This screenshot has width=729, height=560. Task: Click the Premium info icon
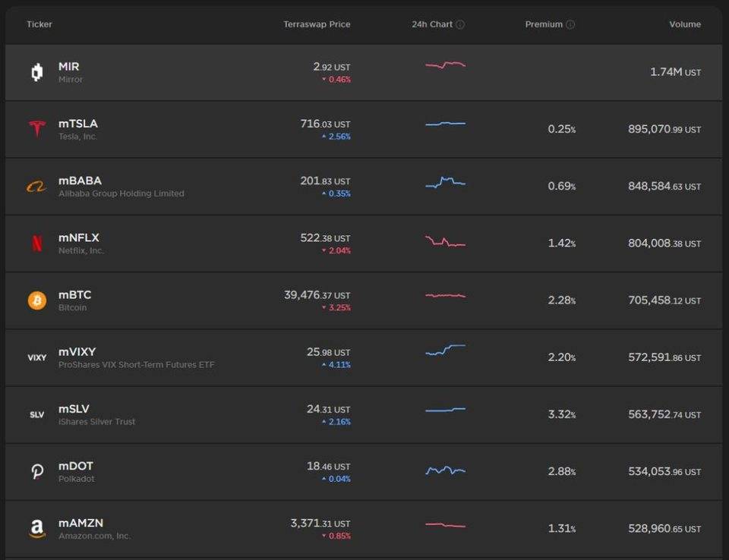click(570, 24)
